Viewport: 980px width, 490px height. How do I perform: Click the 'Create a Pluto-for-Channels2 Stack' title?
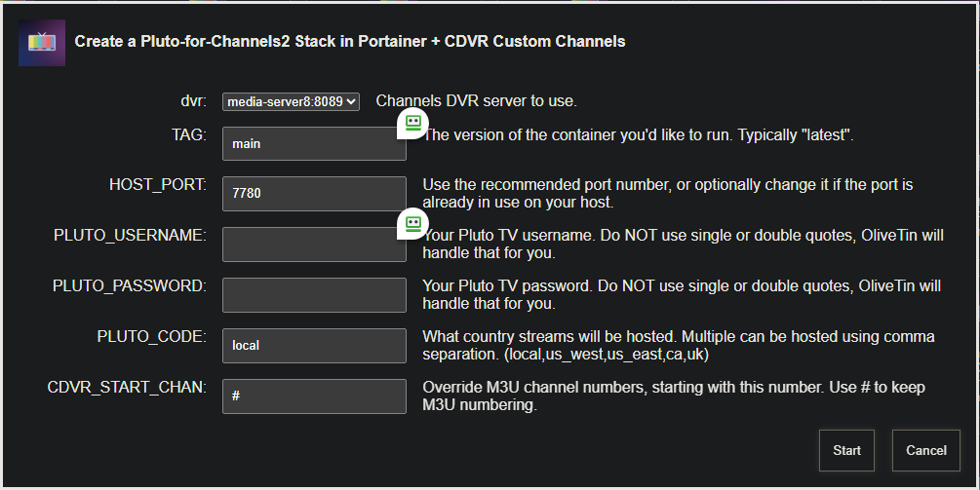(350, 42)
